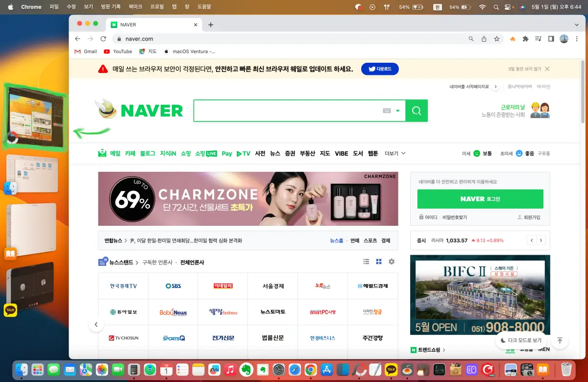588x382 pixels.
Task: Click the scroll-to-top arrow icon
Action: [x=560, y=340]
